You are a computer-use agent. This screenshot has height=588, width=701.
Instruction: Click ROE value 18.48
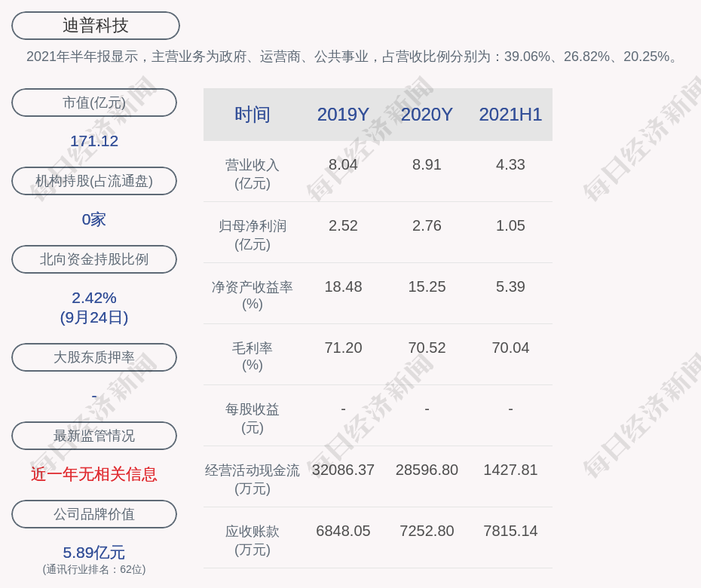pos(343,286)
